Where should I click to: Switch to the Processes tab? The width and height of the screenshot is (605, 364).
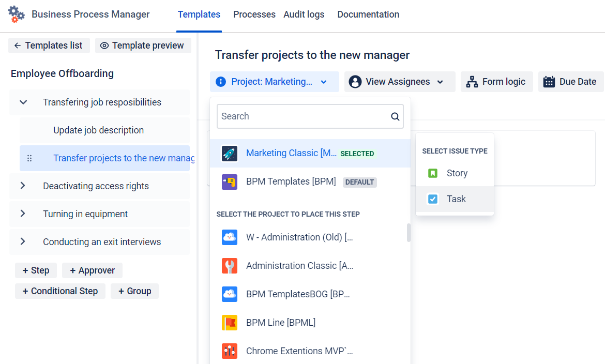(x=254, y=14)
